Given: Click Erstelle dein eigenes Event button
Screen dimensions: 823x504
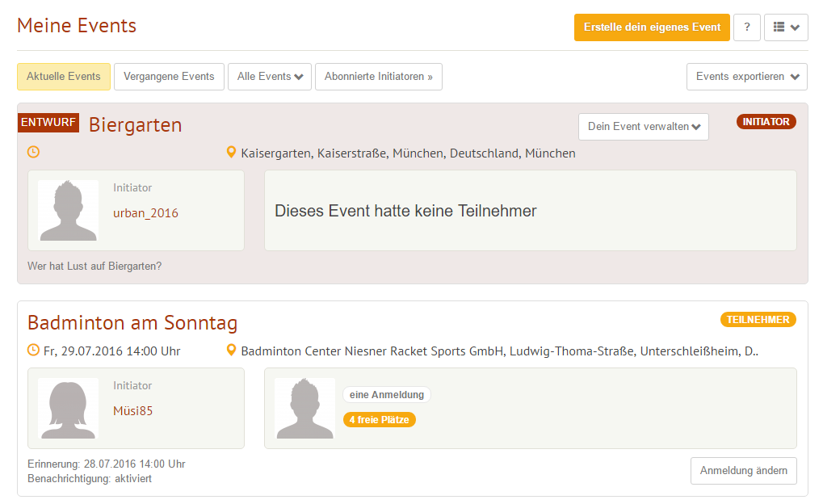Looking at the screenshot, I should pyautogui.click(x=652, y=27).
